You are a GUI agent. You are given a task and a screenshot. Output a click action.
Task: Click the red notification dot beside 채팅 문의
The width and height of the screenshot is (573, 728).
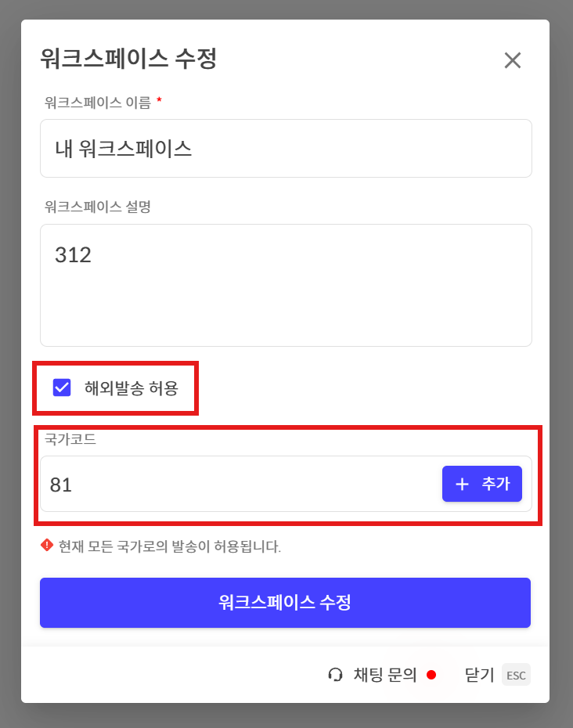tap(431, 675)
